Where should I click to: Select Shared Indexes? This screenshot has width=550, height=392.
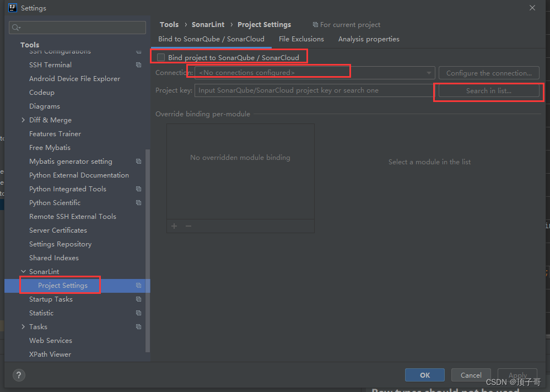[x=53, y=258]
